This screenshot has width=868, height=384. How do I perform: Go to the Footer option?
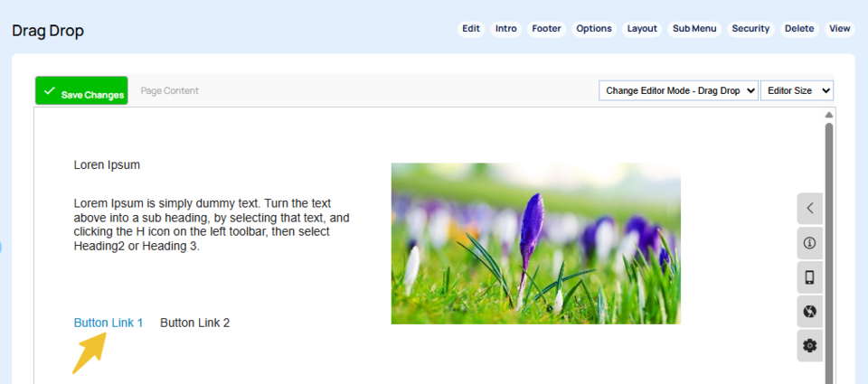pyautogui.click(x=546, y=29)
